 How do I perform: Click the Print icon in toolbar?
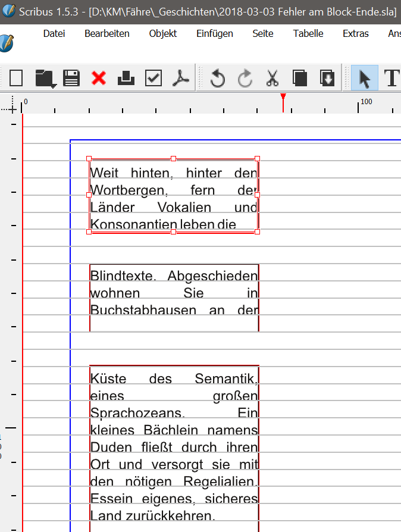click(x=126, y=78)
